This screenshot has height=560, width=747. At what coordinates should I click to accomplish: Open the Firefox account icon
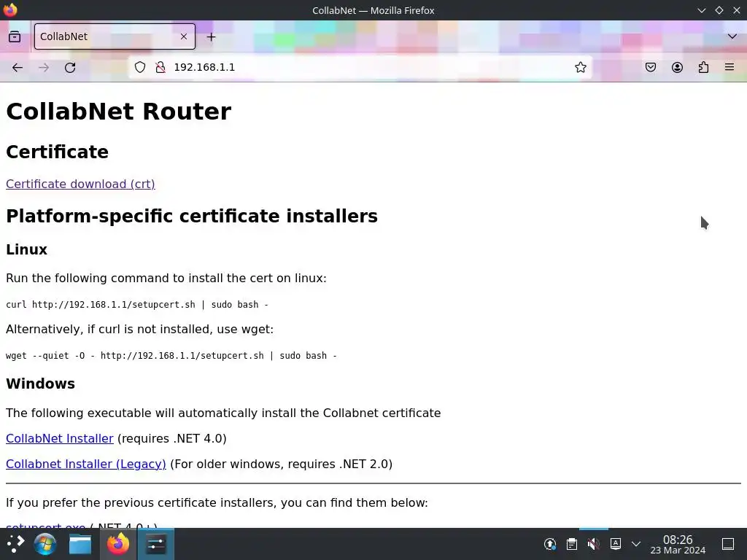(x=677, y=67)
